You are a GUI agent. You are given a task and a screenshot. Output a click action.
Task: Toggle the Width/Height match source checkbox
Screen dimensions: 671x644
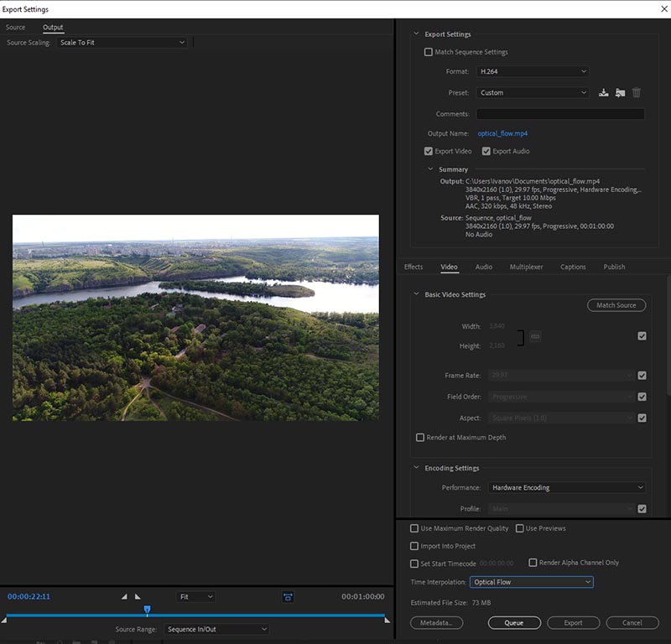642,336
